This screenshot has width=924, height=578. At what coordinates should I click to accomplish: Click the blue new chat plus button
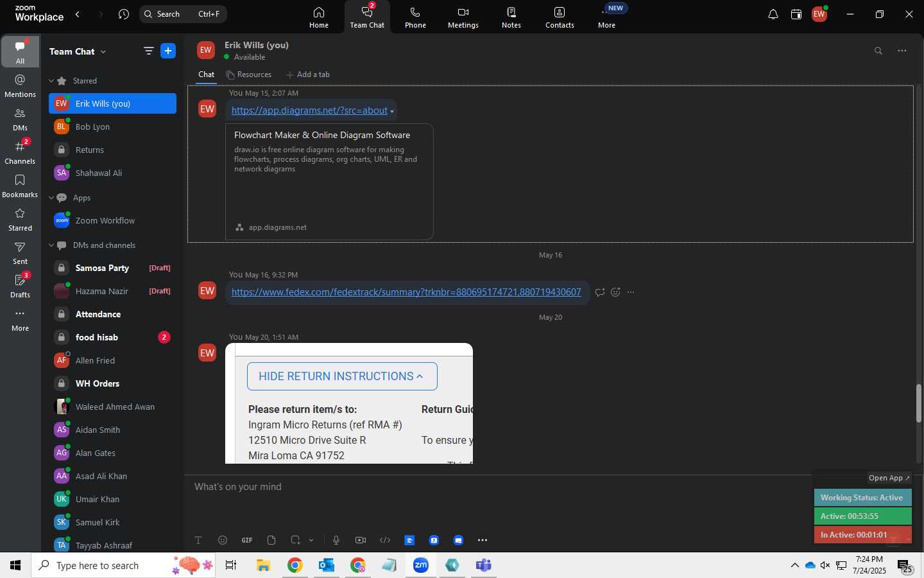pos(168,51)
